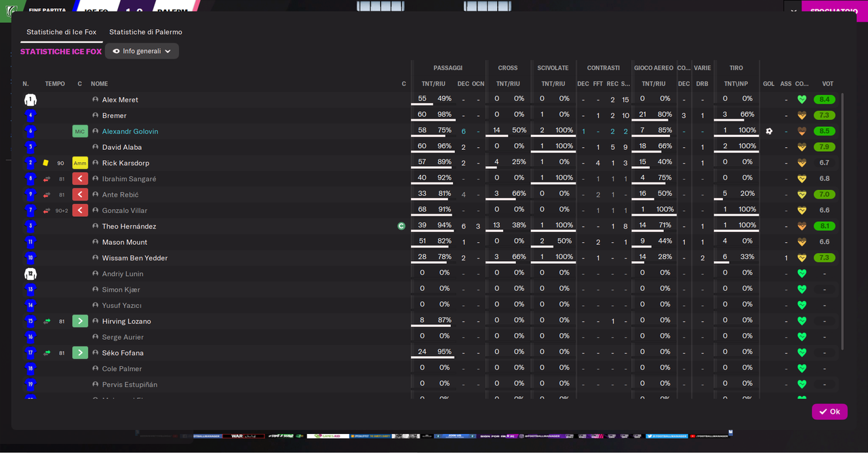Click the Amm booking badge for Karsdorp
Image resolution: width=868 pixels, height=453 pixels.
coord(80,163)
